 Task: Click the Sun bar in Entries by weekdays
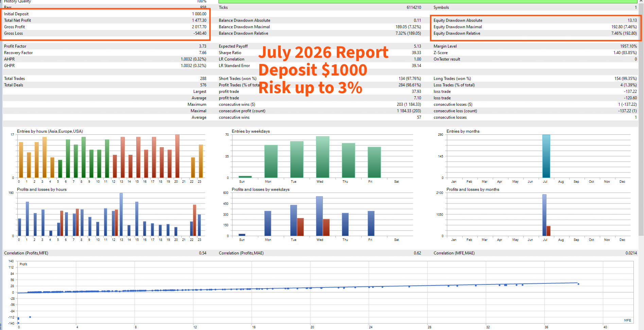coord(245,177)
